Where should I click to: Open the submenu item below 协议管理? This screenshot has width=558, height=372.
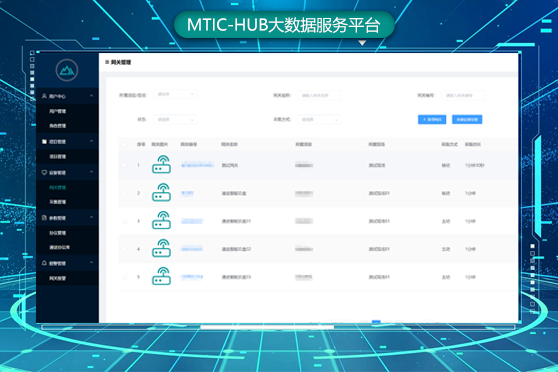pos(59,247)
